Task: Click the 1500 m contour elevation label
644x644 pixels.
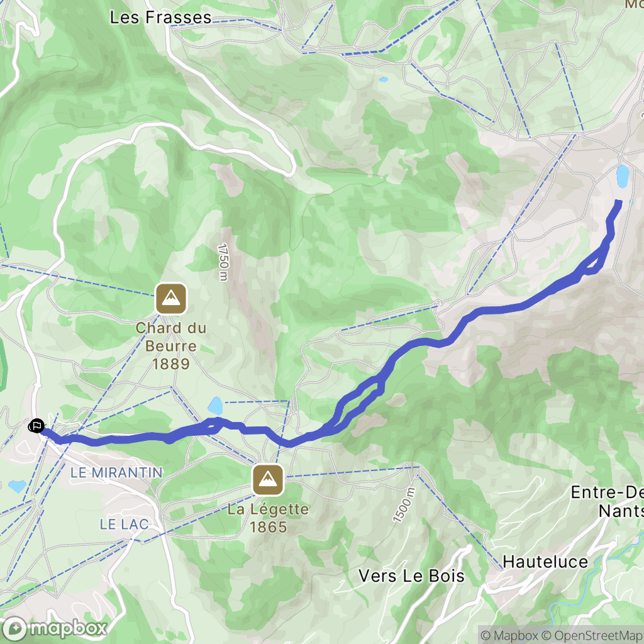Action: 404,505
